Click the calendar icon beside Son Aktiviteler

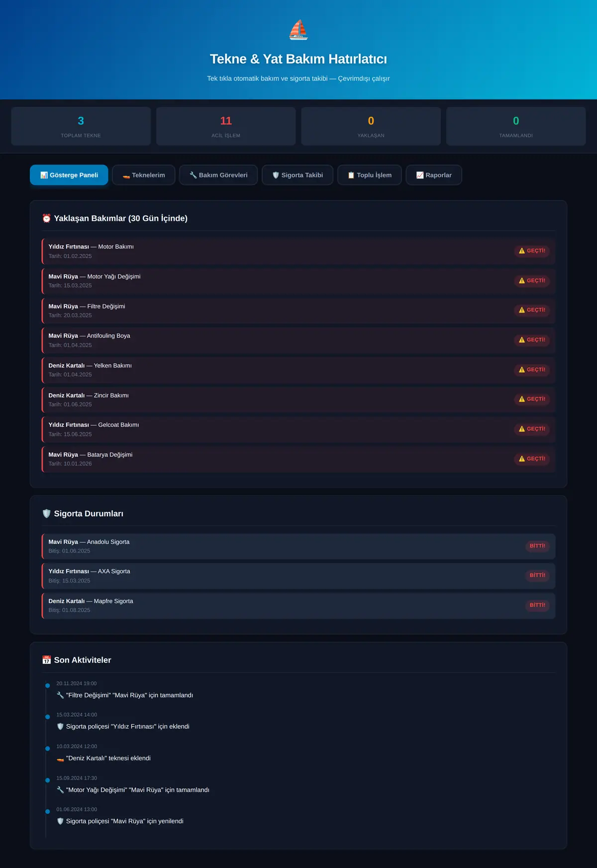click(47, 660)
